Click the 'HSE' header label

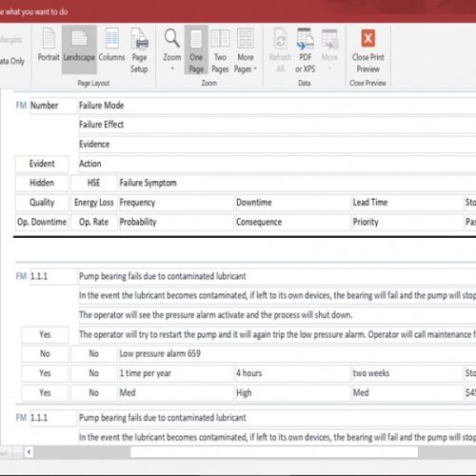tap(94, 183)
